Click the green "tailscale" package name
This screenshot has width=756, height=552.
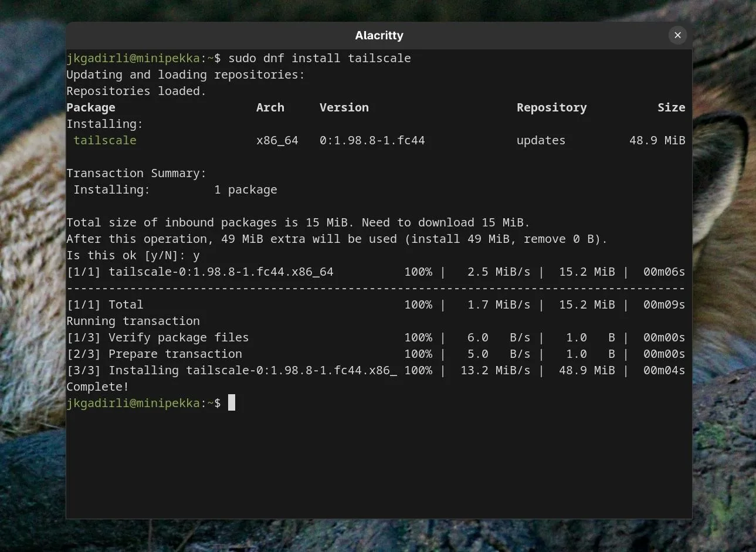[x=105, y=140]
